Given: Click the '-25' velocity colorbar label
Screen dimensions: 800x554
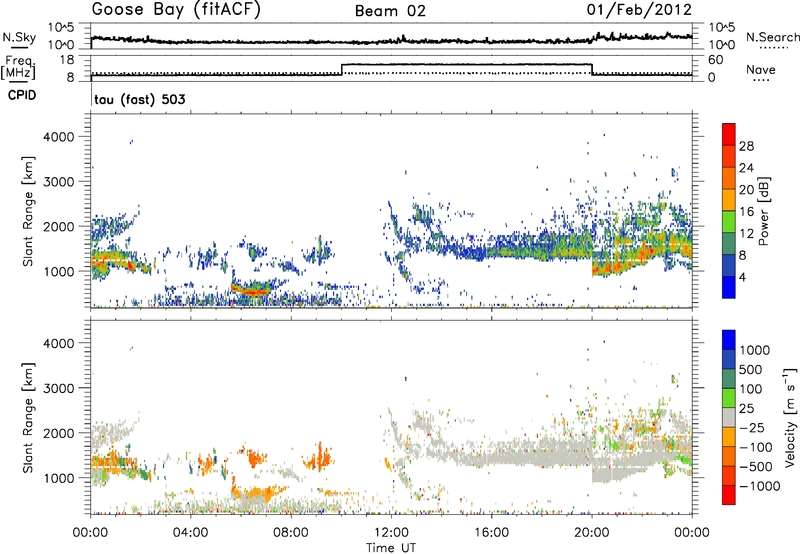Looking at the screenshot, I should coord(752,428).
